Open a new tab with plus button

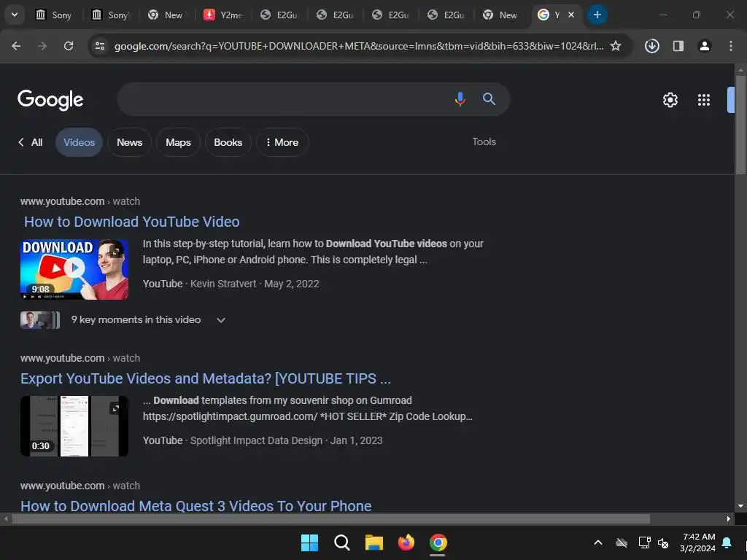tap(597, 15)
